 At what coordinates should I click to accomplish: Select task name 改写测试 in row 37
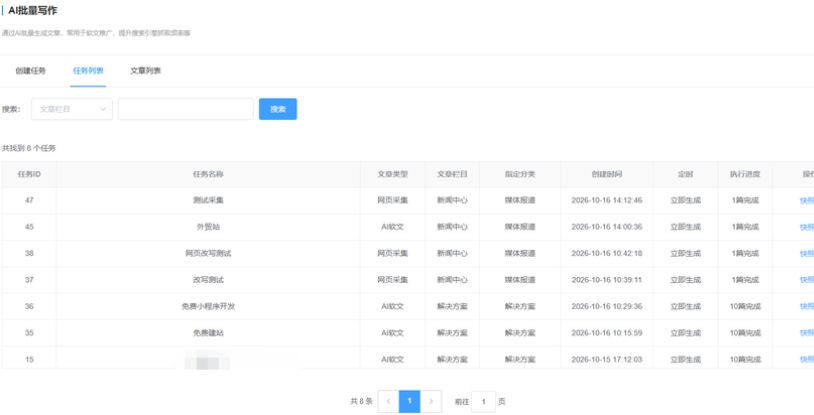[208, 279]
